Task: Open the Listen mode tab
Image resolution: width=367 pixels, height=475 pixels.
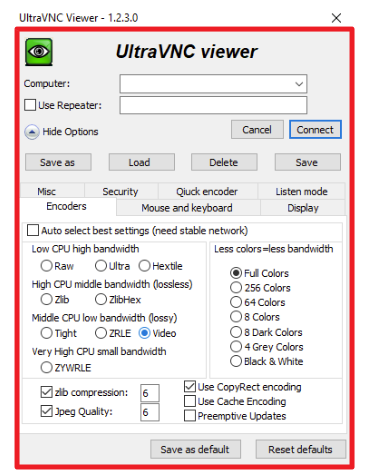Action: point(301,191)
